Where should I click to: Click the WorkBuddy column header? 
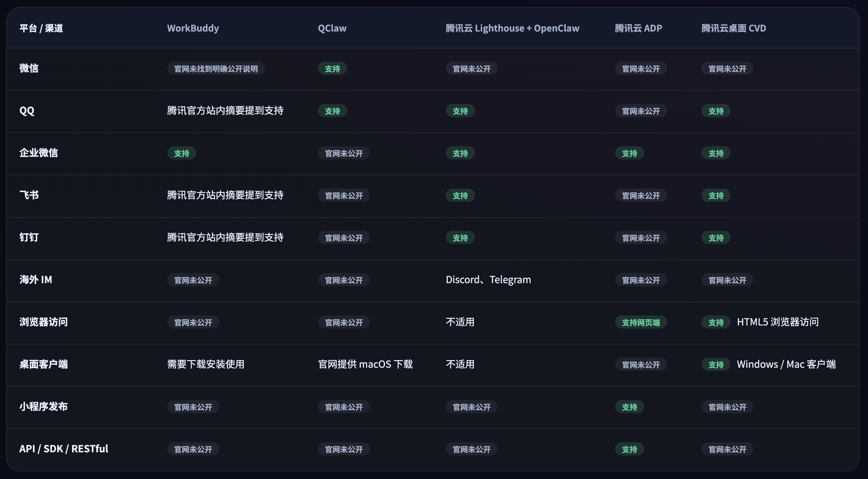tap(193, 28)
